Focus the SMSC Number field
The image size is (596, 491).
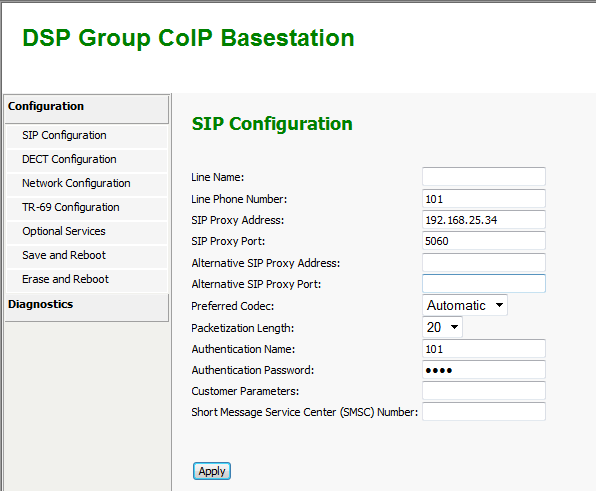coord(483,412)
